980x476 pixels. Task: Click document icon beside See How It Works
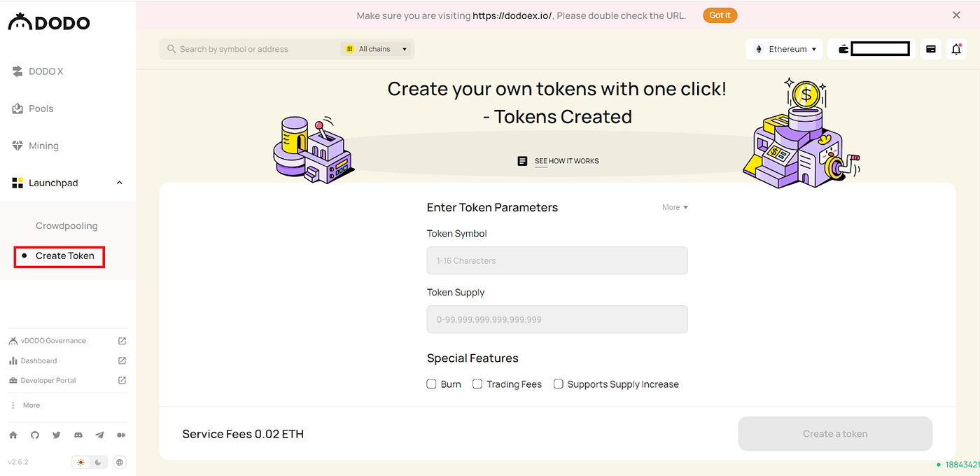pyautogui.click(x=522, y=161)
